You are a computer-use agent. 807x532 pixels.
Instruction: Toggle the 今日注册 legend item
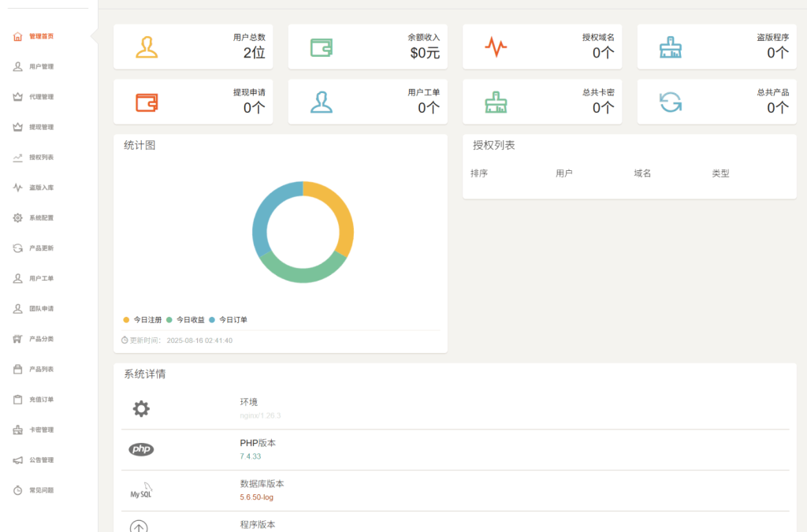pos(143,320)
